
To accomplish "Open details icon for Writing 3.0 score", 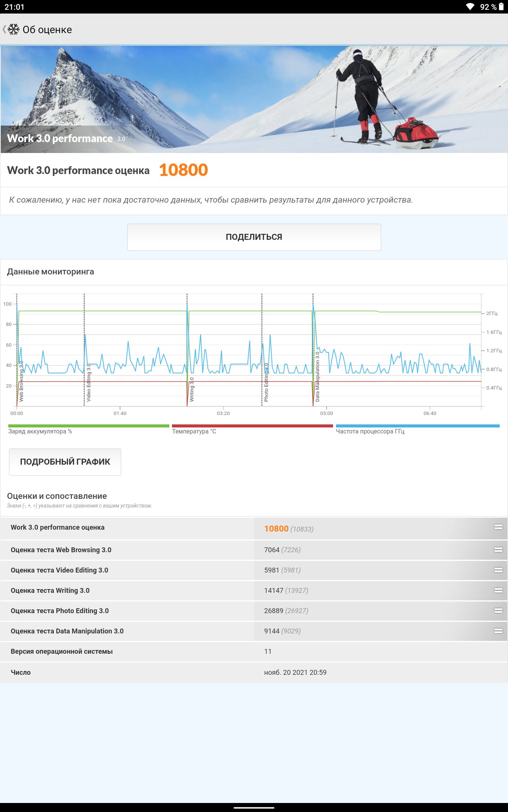I will 498,590.
